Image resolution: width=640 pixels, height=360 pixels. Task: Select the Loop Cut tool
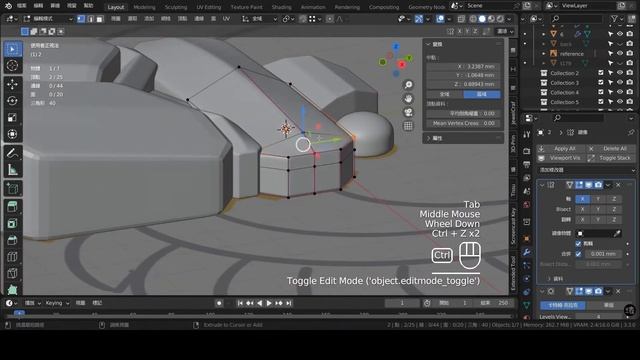click(12, 257)
